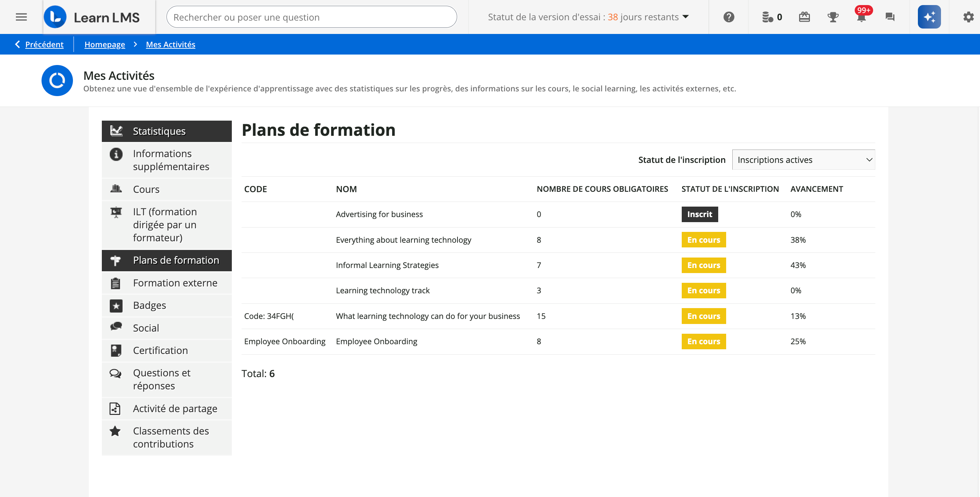The image size is (980, 497).
Task: Open the messaging chat icon in top bar
Action: 890,17
